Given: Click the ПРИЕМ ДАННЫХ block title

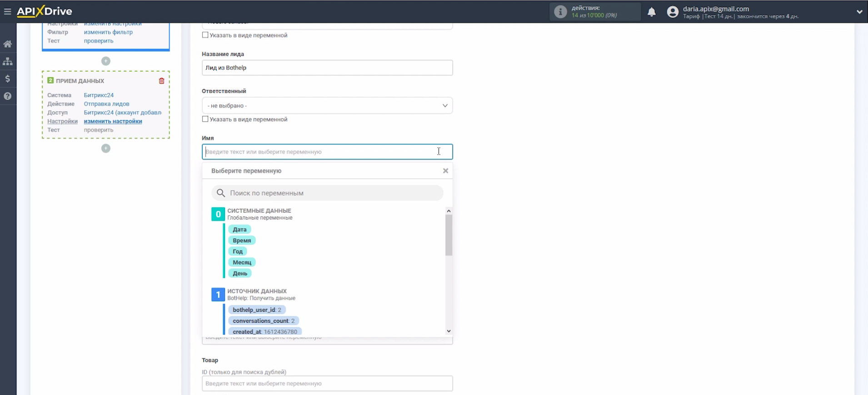Looking at the screenshot, I should click(x=80, y=81).
